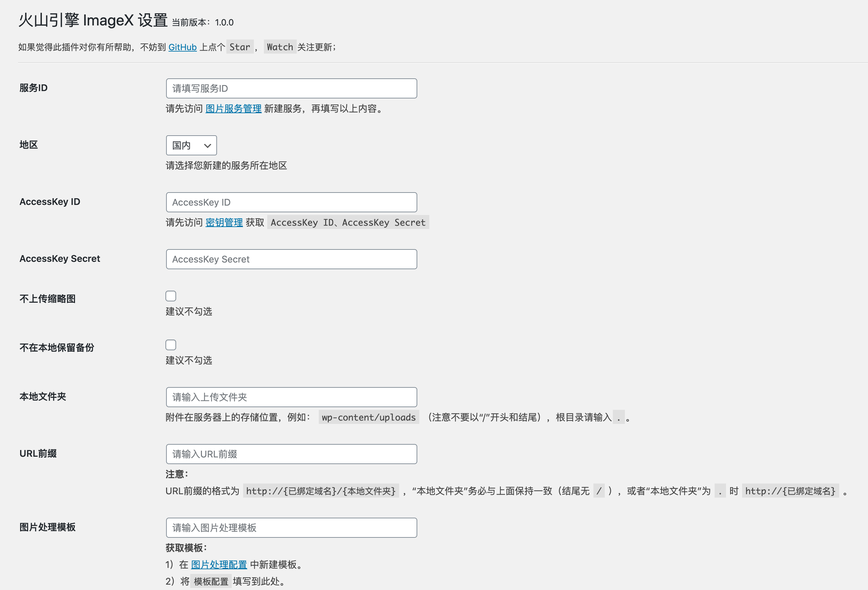The image size is (868, 590).
Task: Enable 不上传缩略图 upload thumbnail setting
Action: pos(170,296)
